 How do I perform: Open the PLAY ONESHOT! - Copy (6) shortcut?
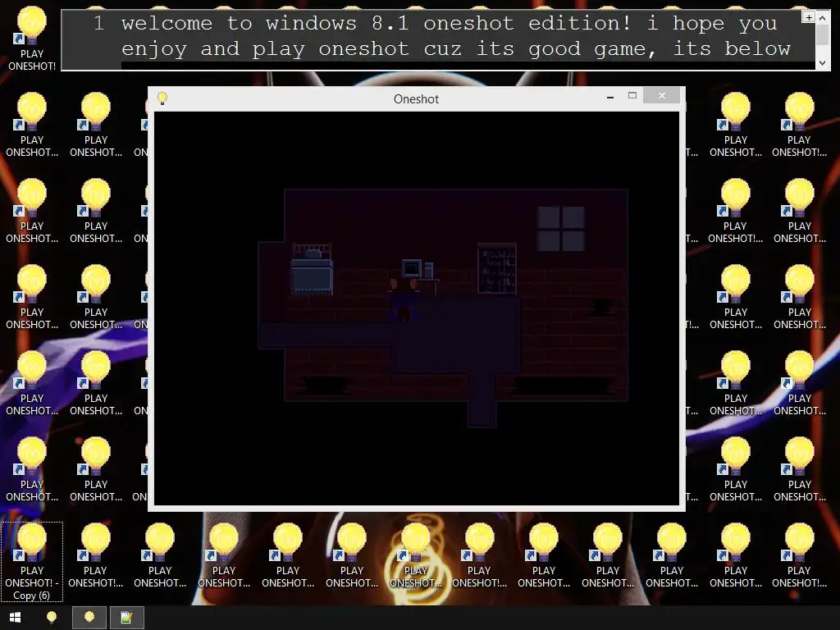click(x=32, y=561)
